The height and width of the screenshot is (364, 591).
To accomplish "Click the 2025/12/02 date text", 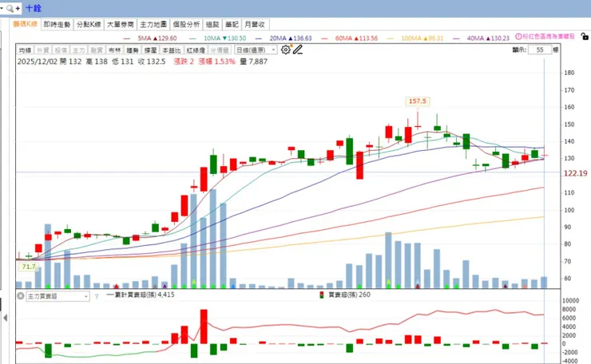I will (x=37, y=61).
